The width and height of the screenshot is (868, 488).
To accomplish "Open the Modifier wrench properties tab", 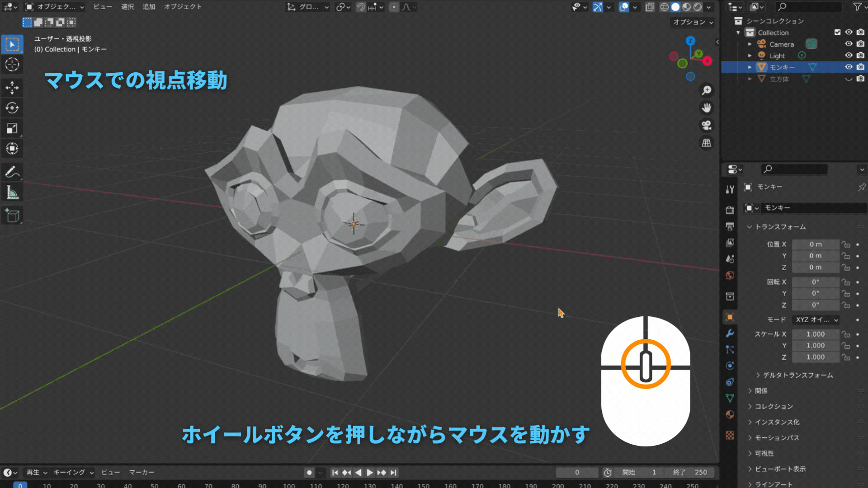I will tap(730, 333).
